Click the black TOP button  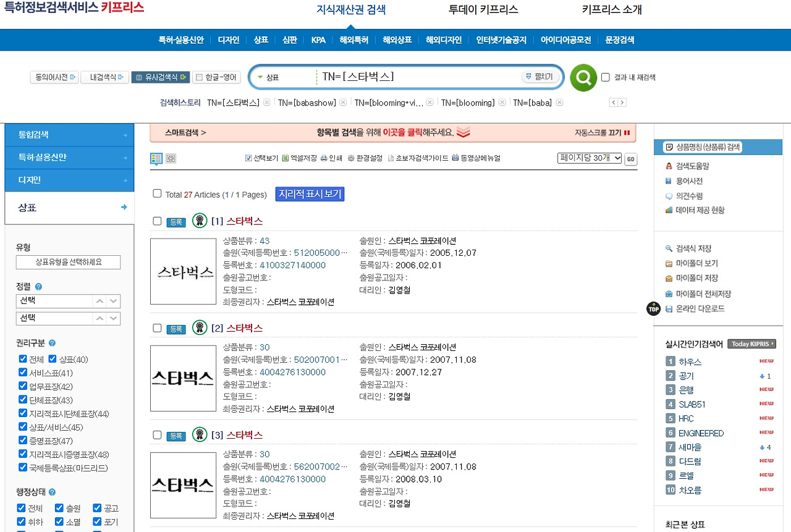point(653,308)
